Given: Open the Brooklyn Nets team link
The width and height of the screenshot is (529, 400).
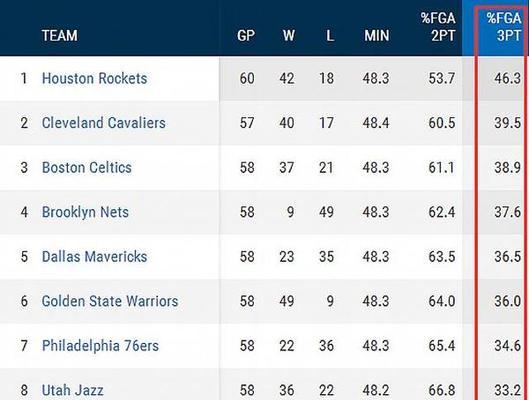Looking at the screenshot, I should point(85,212).
